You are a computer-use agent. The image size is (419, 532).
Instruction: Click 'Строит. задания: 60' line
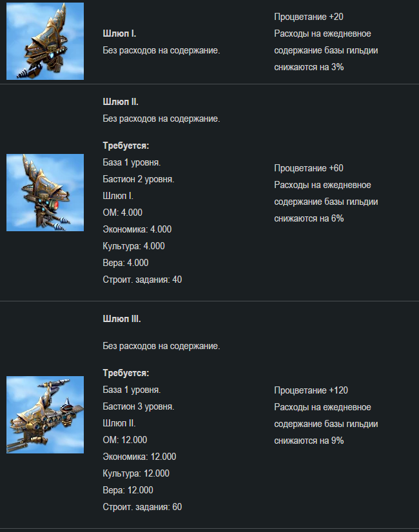[x=142, y=507]
